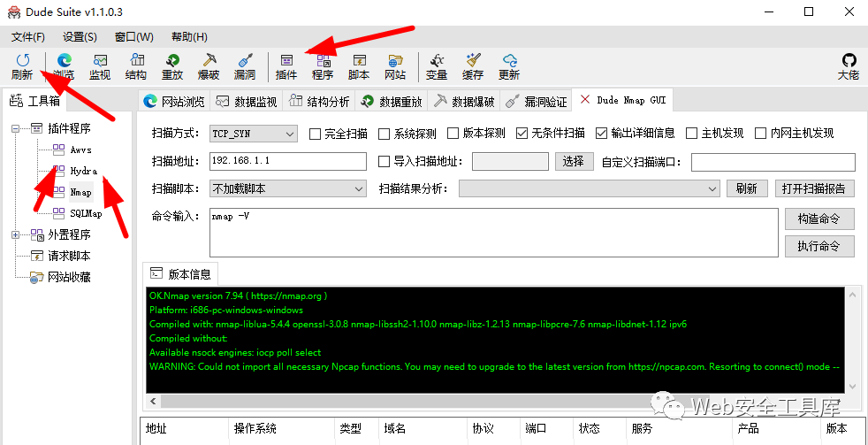Click the 打开扫描报告 button
The width and height of the screenshot is (868, 445).
click(x=814, y=188)
